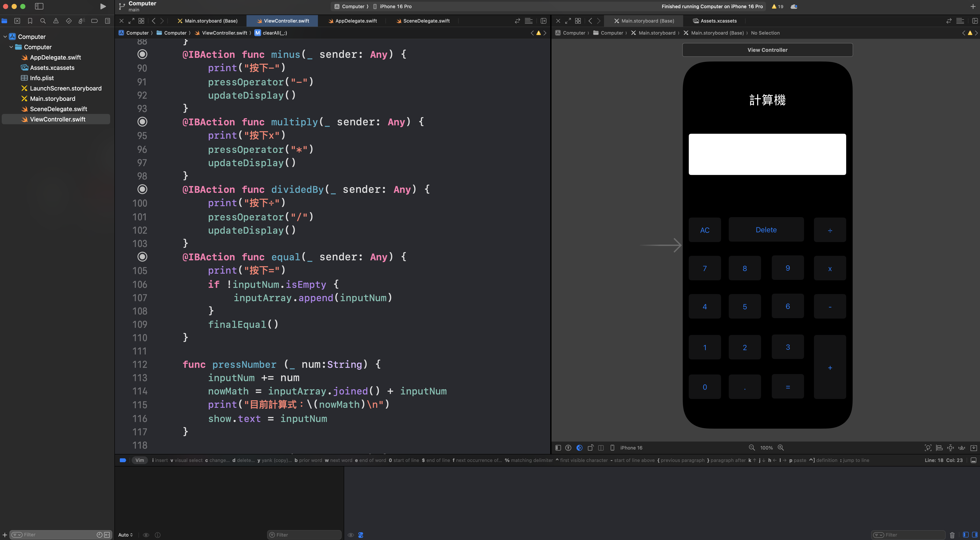Select Main.storyboard (Base) tab in right editor
Screen dimensions: 980x540
pos(644,21)
